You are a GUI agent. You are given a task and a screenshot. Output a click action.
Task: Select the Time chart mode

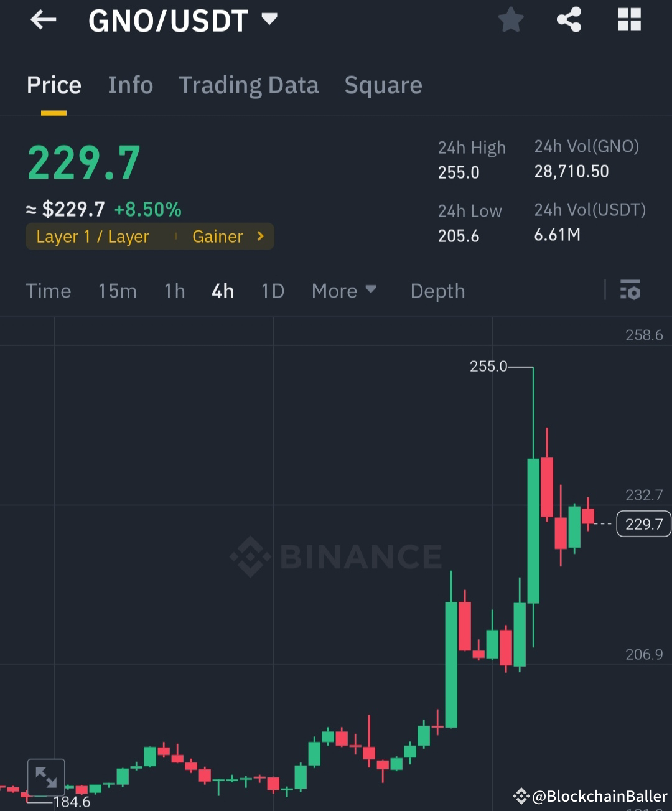pos(48,291)
